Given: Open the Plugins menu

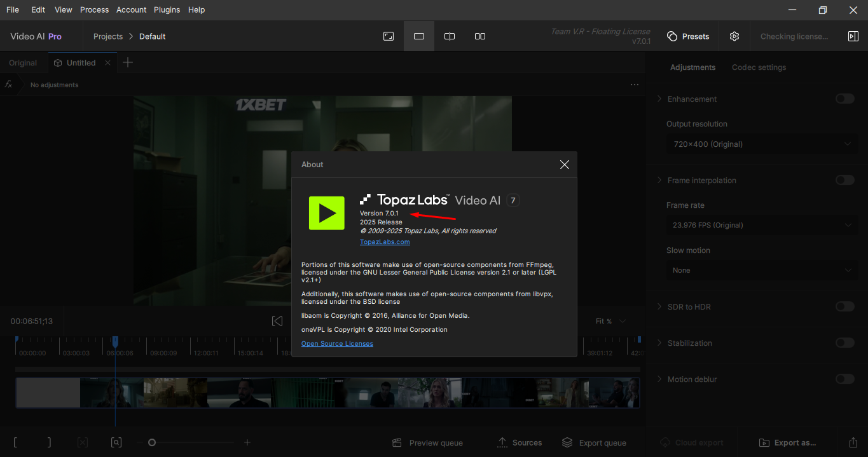Looking at the screenshot, I should [x=167, y=10].
